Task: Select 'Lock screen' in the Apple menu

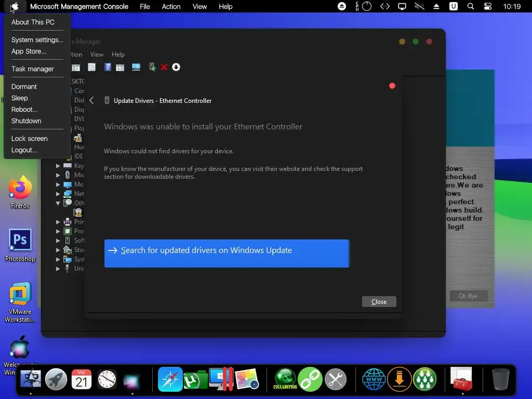Action: coord(30,138)
